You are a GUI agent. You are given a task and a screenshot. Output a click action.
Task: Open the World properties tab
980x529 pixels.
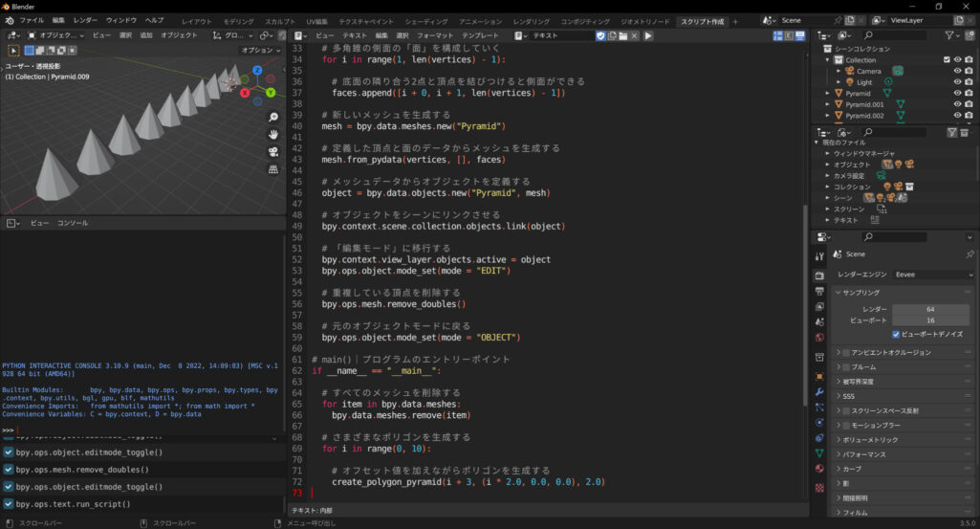pyautogui.click(x=819, y=338)
